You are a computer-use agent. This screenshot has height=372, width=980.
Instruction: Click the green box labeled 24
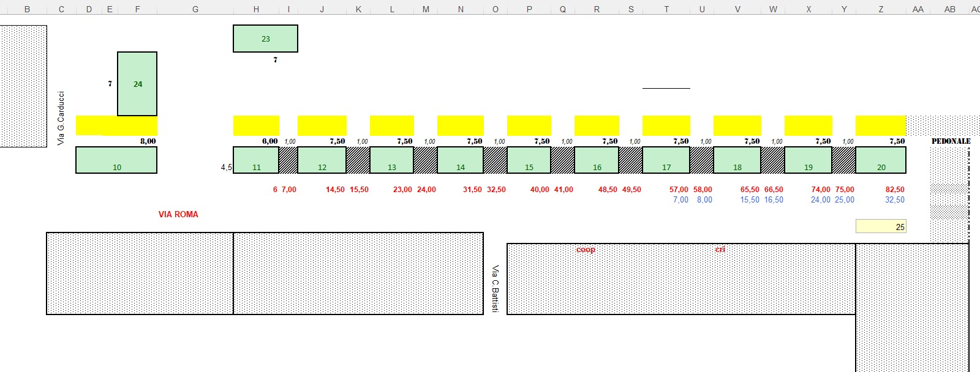coord(137,84)
